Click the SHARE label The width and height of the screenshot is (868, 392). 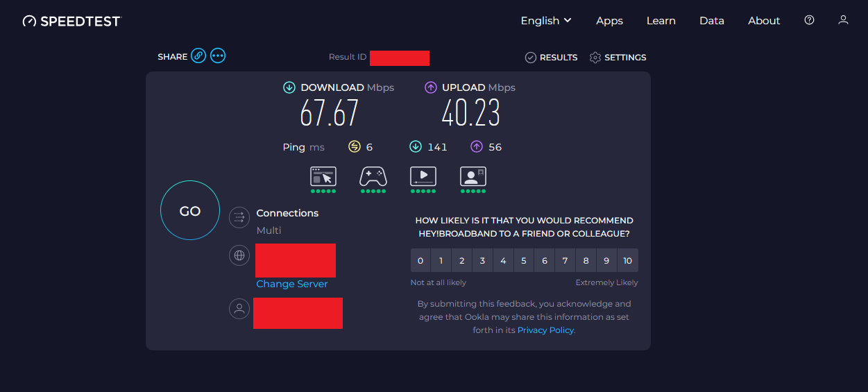tap(172, 56)
